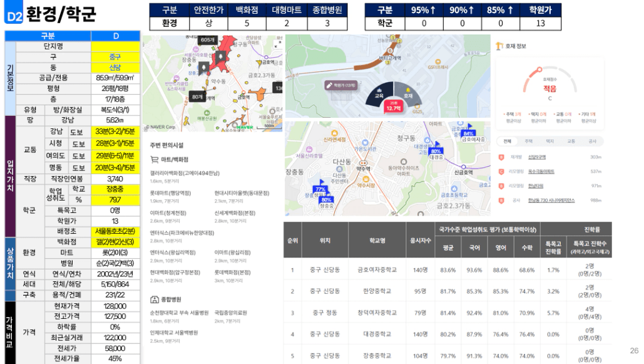Click the 금호여자중학교 row in the school table
Screen dimensions: 644x364
(x=447, y=270)
